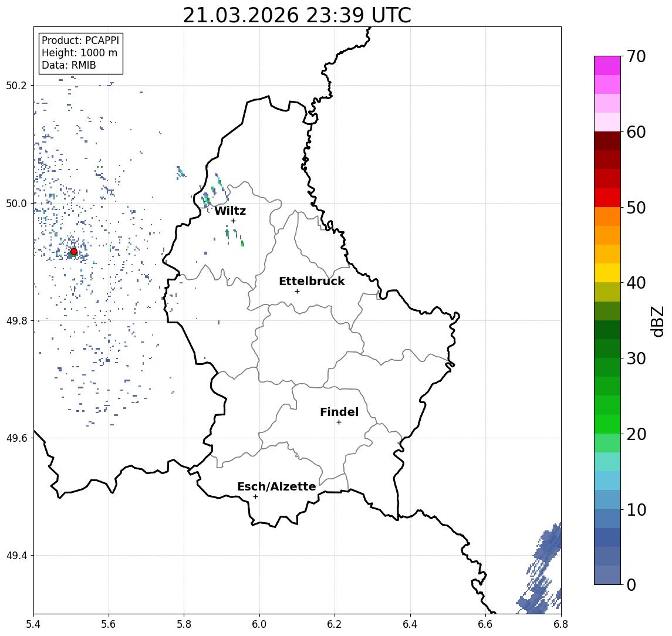The height and width of the screenshot is (636, 672).
Task: Click the 5.8 longitude axis label
Action: coord(184,624)
